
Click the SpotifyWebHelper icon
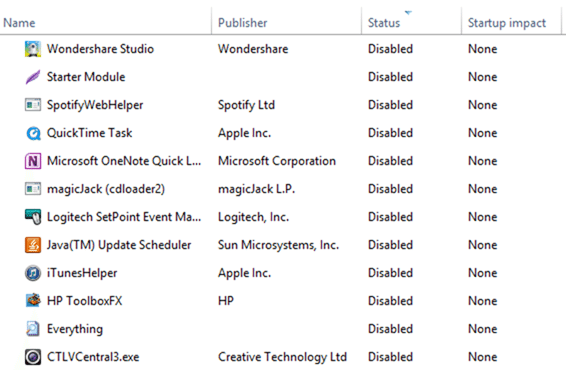coord(32,105)
